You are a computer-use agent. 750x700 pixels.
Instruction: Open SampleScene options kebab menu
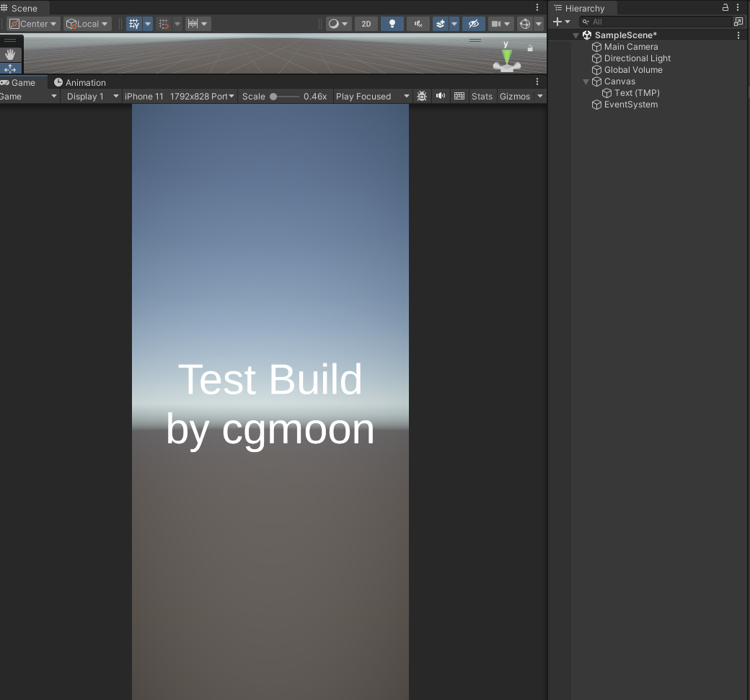coord(738,35)
